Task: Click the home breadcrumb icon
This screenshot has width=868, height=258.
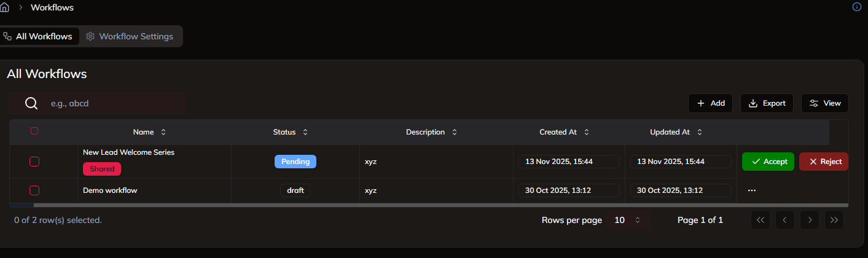Action: click(4, 8)
